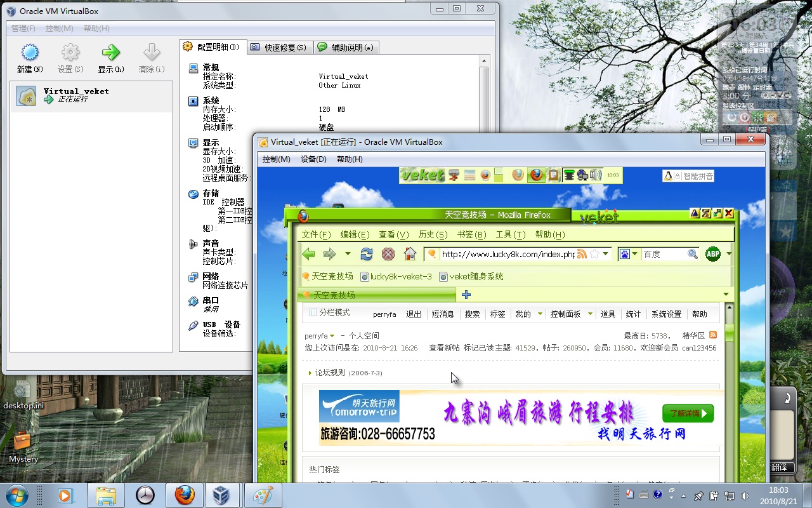Click the Adblock Plus ABP icon
The width and height of the screenshot is (812, 508).
713,254
